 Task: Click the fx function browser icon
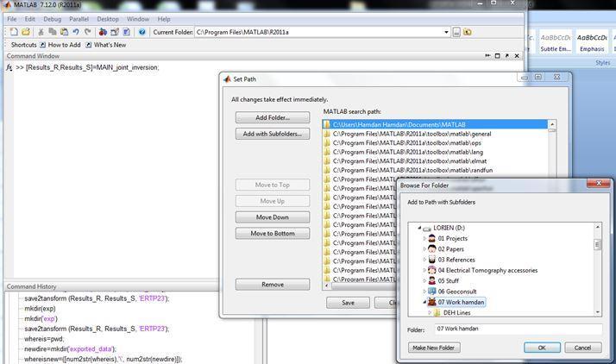pos(9,67)
